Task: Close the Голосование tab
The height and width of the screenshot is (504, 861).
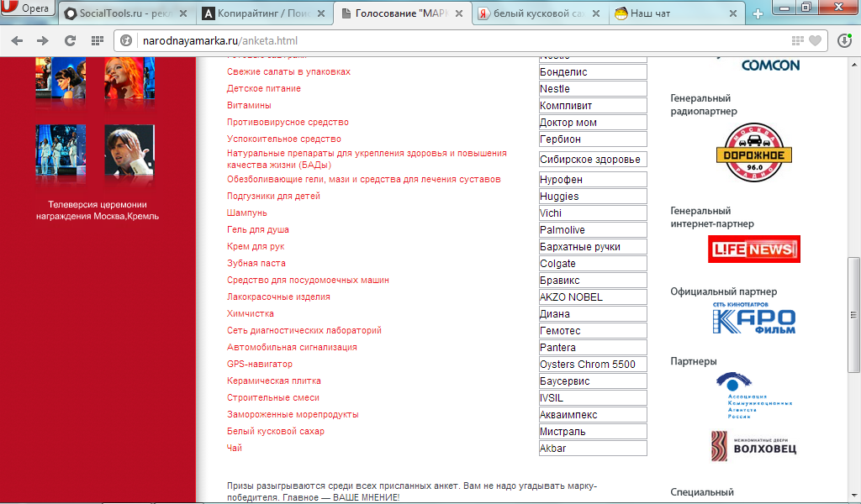Action: pyautogui.click(x=459, y=13)
